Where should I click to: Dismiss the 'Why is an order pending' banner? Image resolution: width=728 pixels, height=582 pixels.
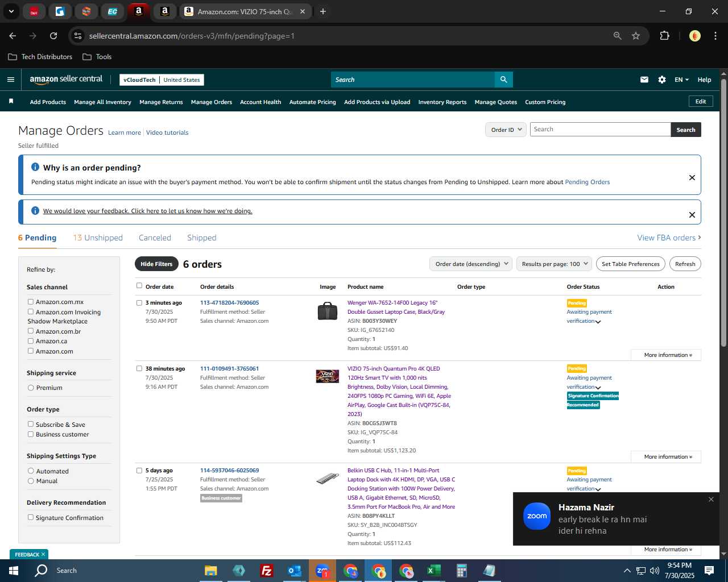(692, 177)
